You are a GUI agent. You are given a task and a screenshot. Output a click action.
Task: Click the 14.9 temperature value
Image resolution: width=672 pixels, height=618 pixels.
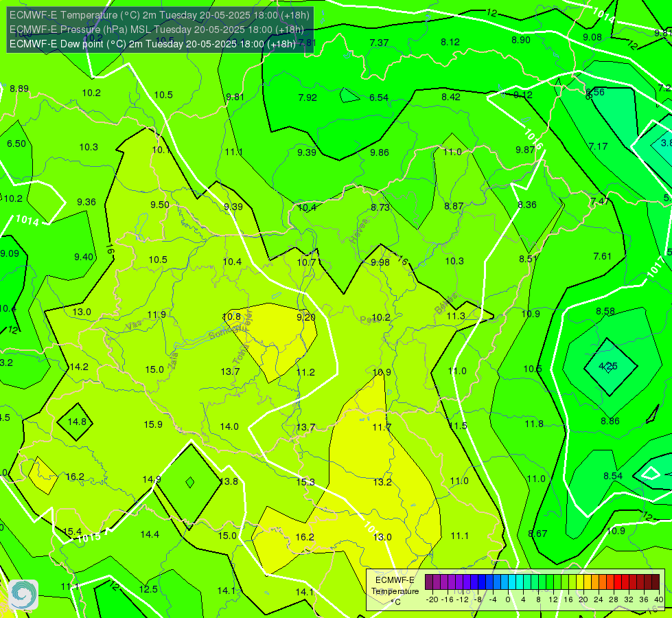pos(152,479)
